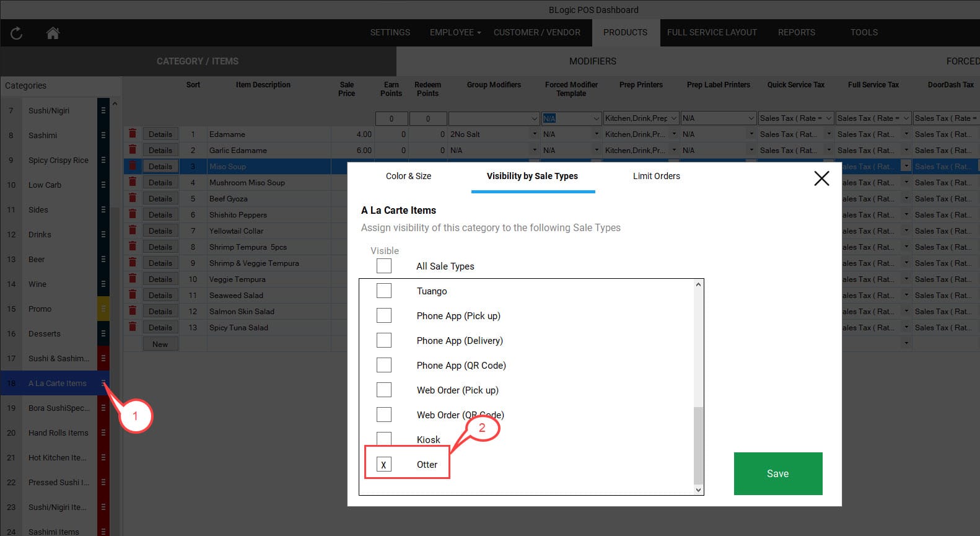Remove Spicy Tuna Salad with trash icon
980x536 pixels.
coord(133,327)
